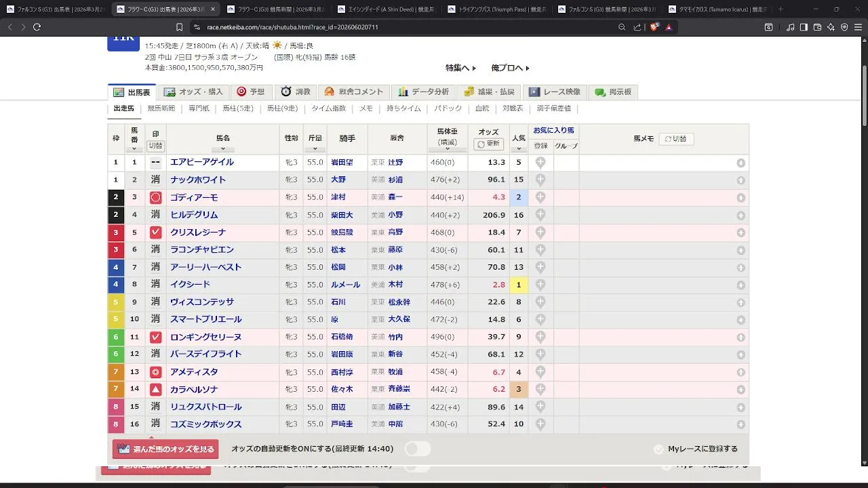The height and width of the screenshot is (488, 868).
Task: Add エアピーアゲイル to favorites plus icon
Action: click(x=540, y=163)
